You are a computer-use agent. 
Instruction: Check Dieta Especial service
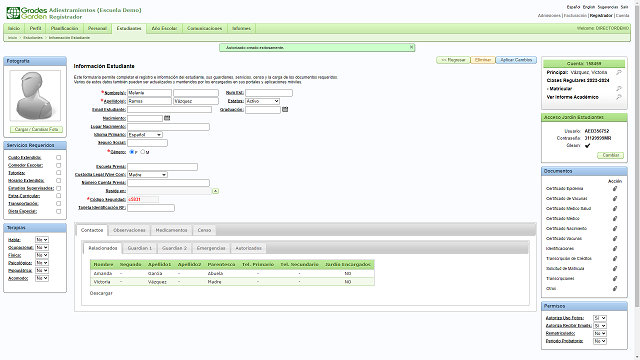(58, 211)
